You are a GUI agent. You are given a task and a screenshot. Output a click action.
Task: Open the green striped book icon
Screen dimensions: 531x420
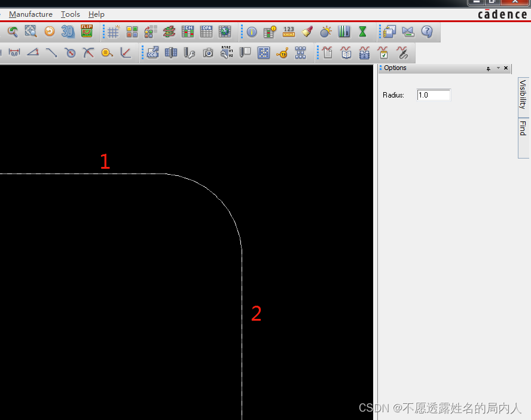point(344,32)
